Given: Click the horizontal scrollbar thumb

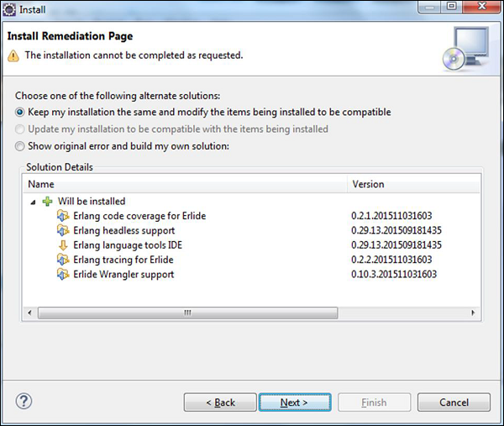Looking at the screenshot, I should coord(186,313).
